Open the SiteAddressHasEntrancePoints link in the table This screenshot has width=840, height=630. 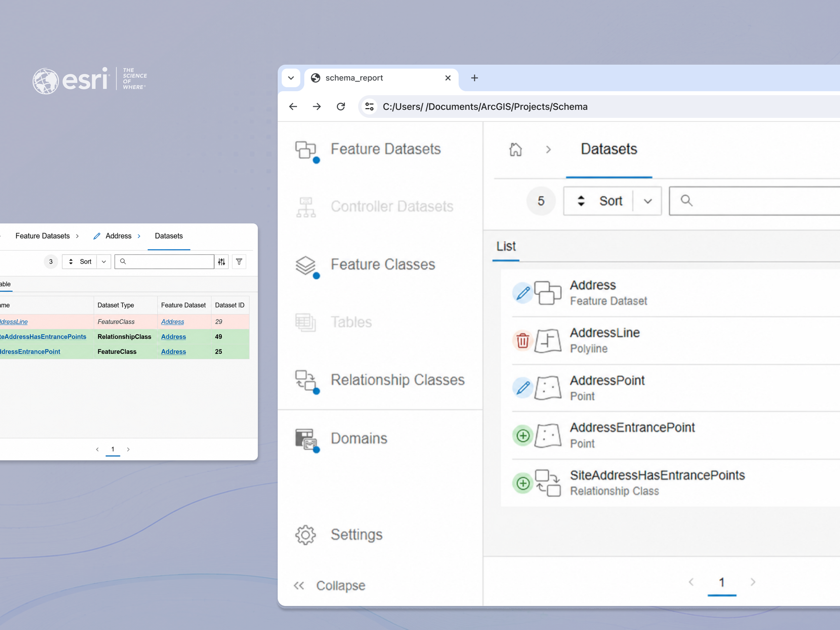[x=43, y=337]
